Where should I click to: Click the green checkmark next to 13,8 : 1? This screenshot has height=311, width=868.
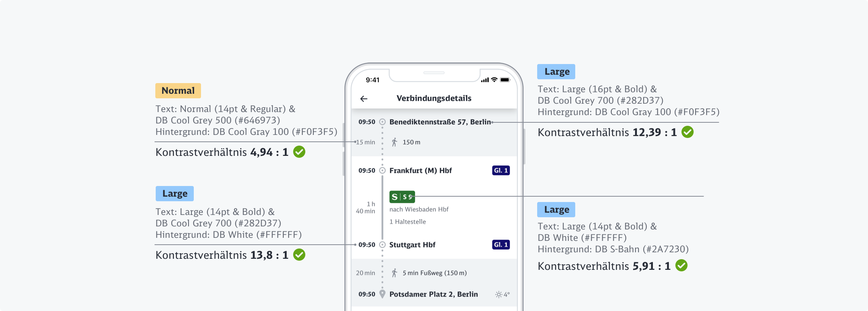[299, 255]
